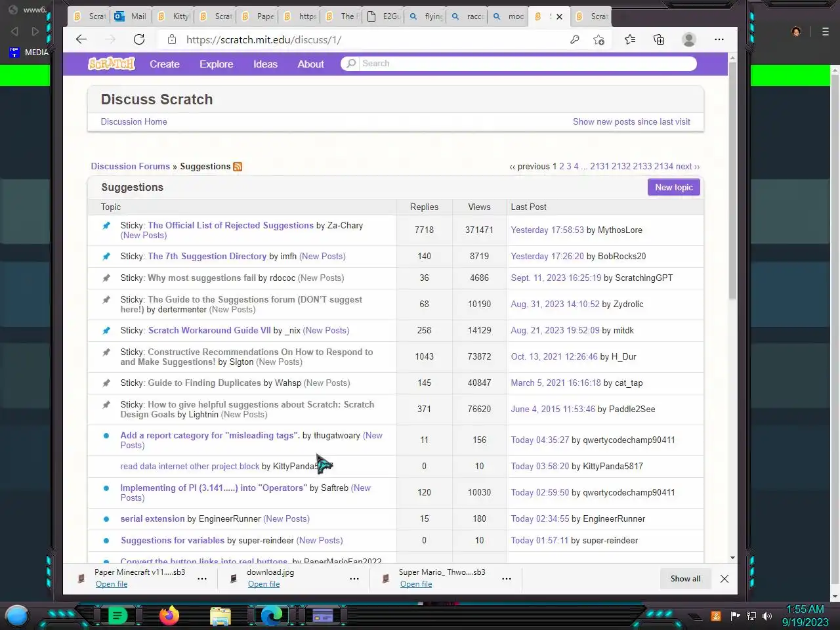Click the volume speaker tray icon

pos(766,616)
